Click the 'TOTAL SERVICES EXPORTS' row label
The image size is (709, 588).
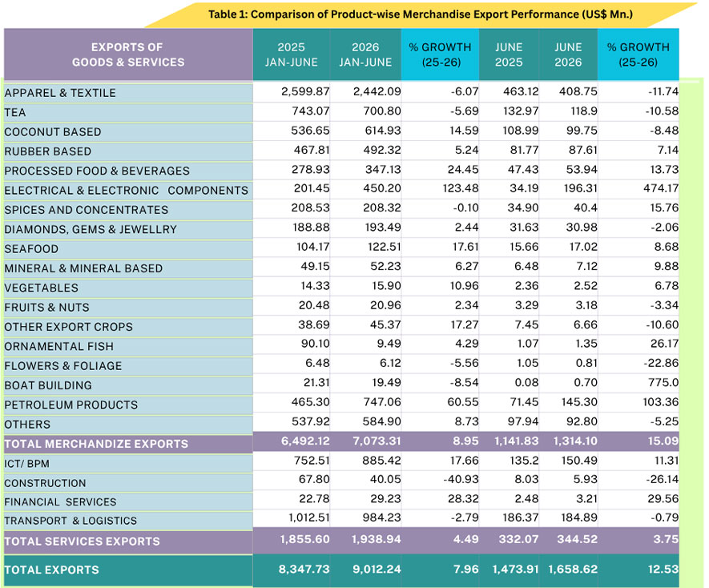coord(83,541)
